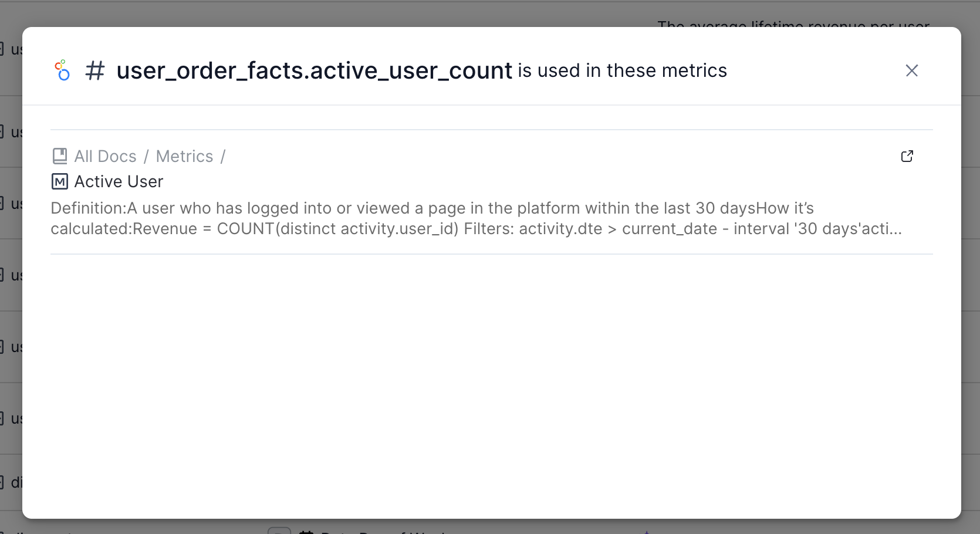Open the Active User metric

tap(119, 182)
